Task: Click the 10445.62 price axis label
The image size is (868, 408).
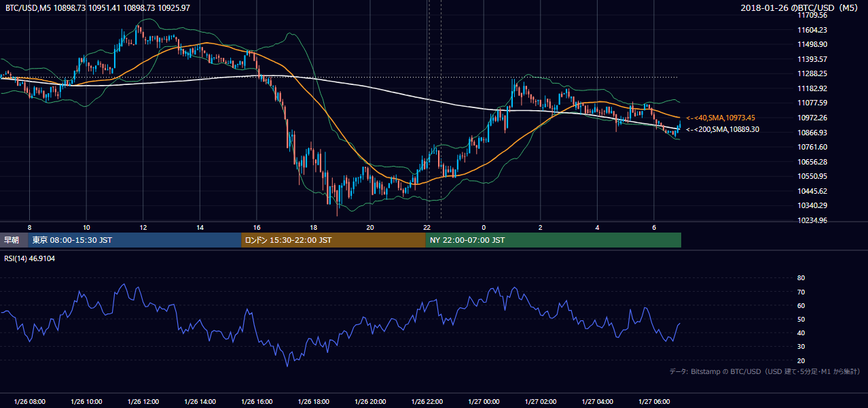Action: 812,191
